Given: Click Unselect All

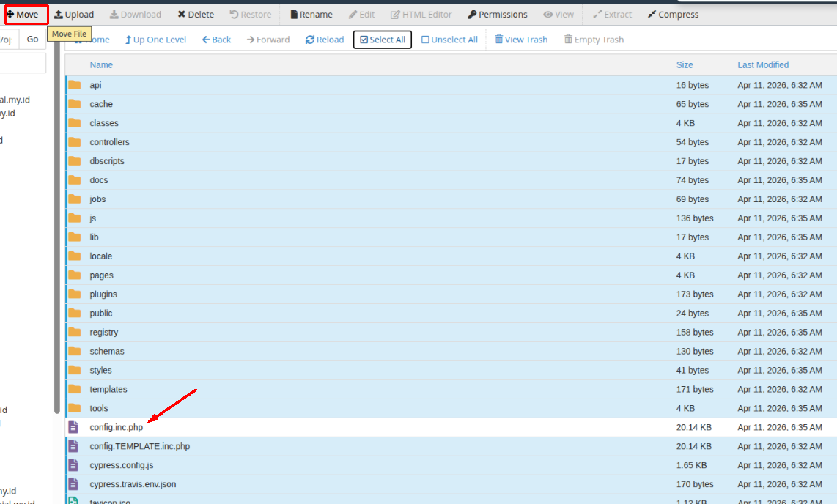Looking at the screenshot, I should pyautogui.click(x=449, y=40).
